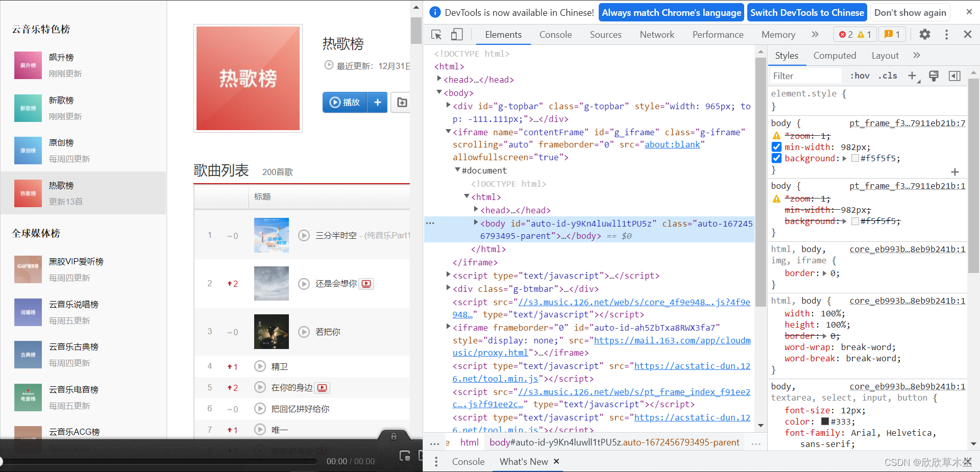Expand the selected inner body node

coord(476,223)
